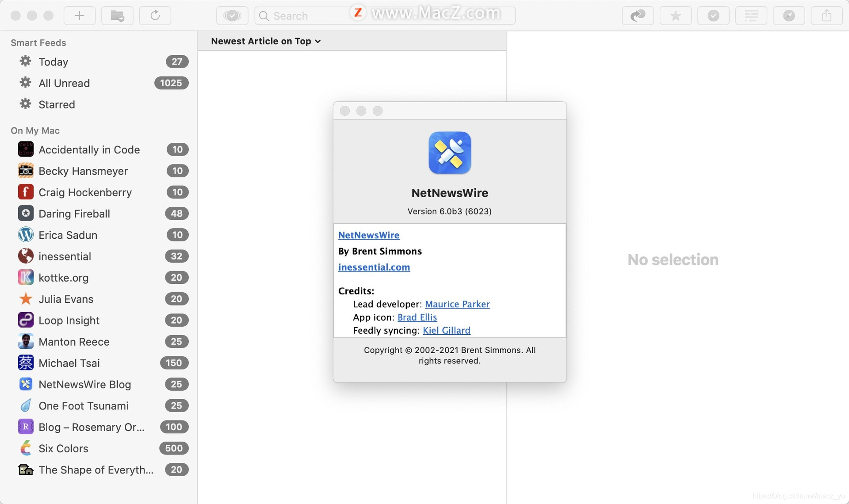Click the On My Mac section header
Viewport: 849px width, 504px height.
click(35, 130)
